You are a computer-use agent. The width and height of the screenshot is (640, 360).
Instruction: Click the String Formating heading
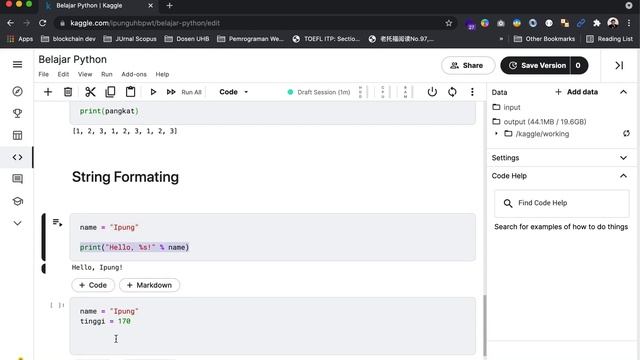click(x=125, y=177)
